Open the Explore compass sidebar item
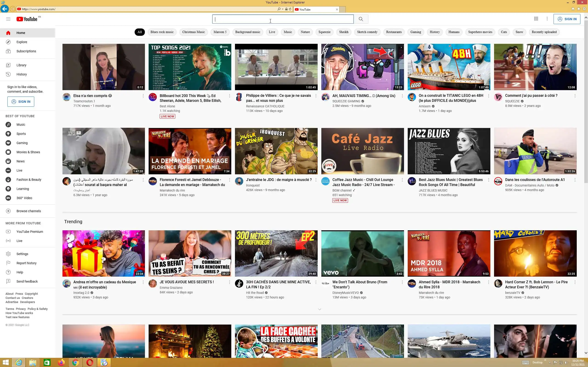This screenshot has width=588, height=367. tap(22, 42)
